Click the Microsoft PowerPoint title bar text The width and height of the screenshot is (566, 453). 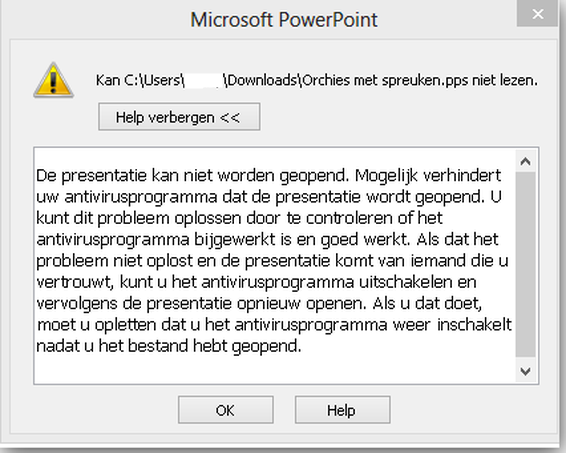(284, 19)
